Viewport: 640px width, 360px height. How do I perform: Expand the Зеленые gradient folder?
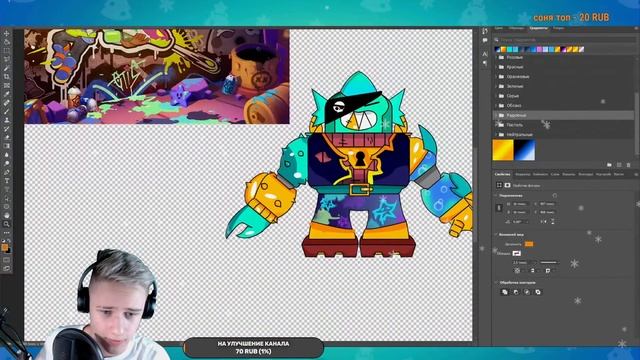click(496, 86)
